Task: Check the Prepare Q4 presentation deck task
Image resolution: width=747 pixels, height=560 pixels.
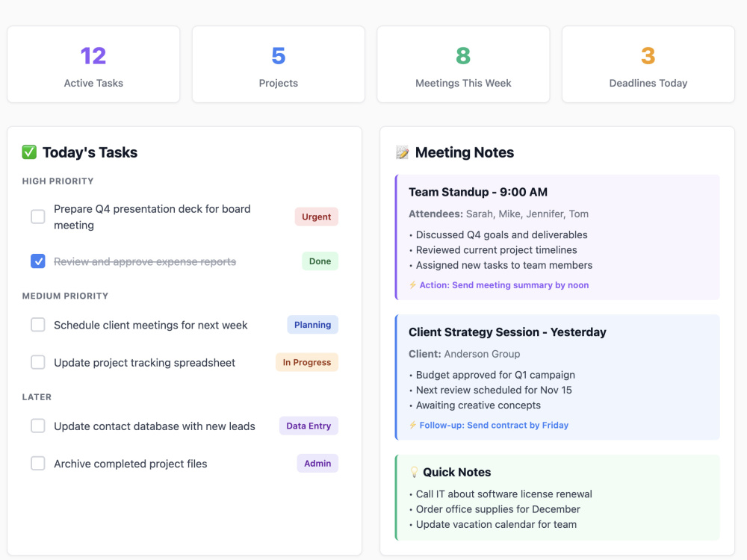Action: pyautogui.click(x=38, y=217)
